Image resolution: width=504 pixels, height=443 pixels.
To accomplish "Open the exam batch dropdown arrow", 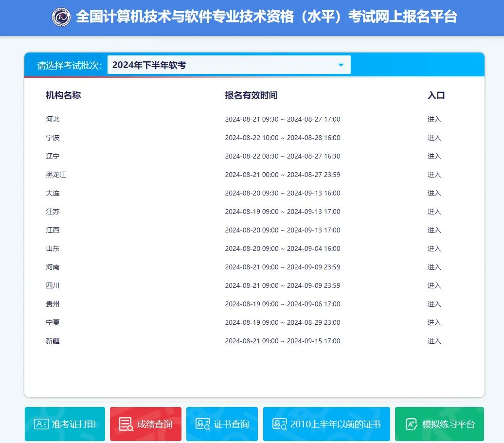I will 341,65.
